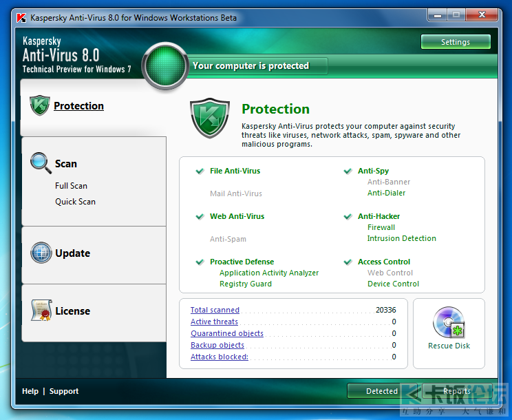Click the disabled Anti-Spam component
This screenshot has width=512, height=420.
(x=228, y=239)
